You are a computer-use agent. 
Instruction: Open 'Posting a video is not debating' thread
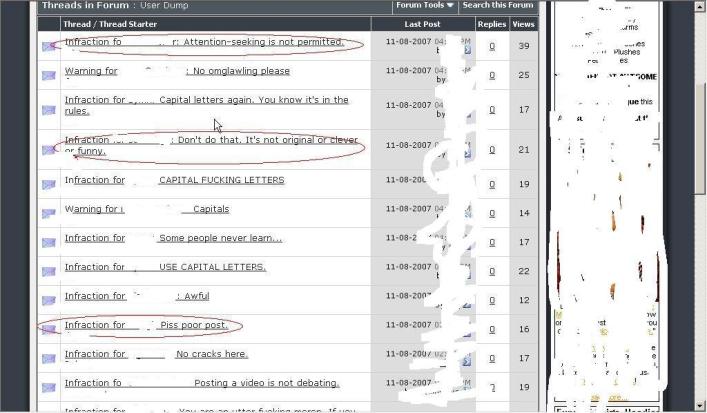coord(266,383)
